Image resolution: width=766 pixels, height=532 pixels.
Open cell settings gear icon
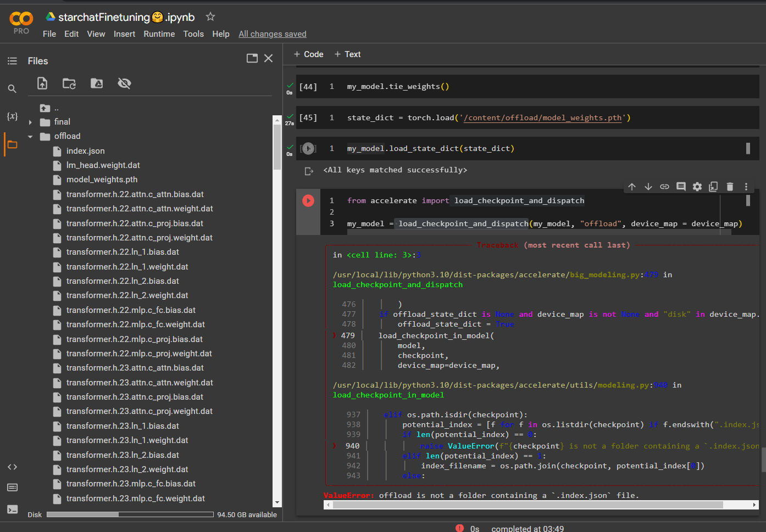coord(697,187)
